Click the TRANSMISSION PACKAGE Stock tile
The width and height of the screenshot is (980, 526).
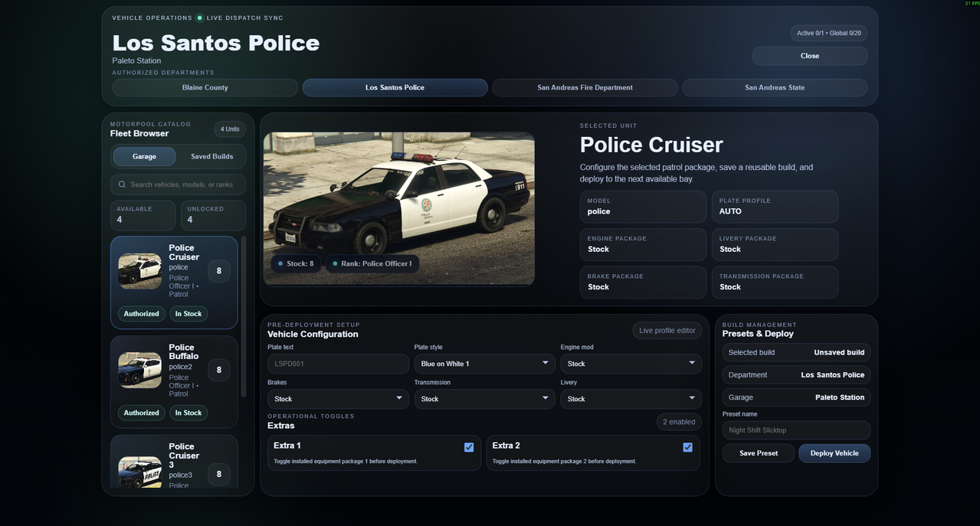click(x=775, y=283)
